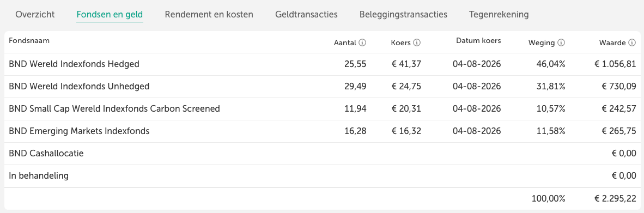
Task: Select BND Wereld Indexfonds Unhedged row
Action: pyautogui.click(x=322, y=87)
